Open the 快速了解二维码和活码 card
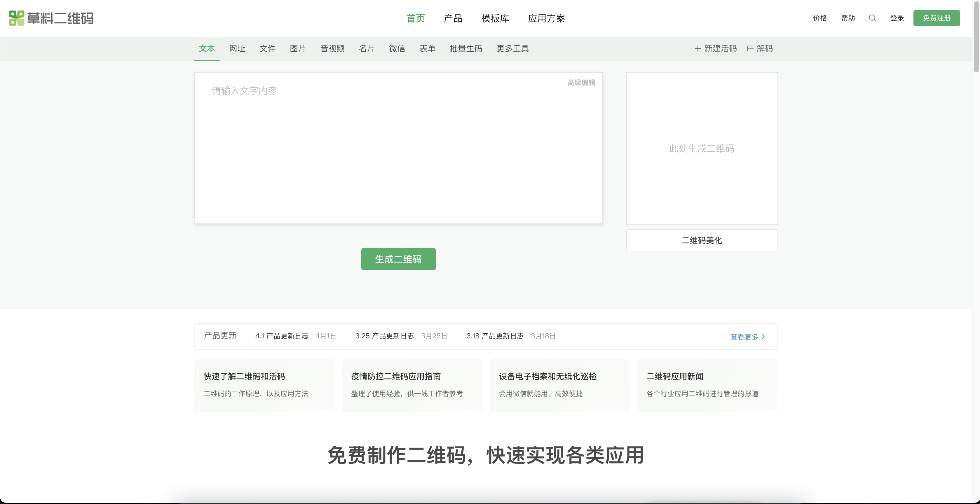Screen dimensions: 980x504 (264, 385)
